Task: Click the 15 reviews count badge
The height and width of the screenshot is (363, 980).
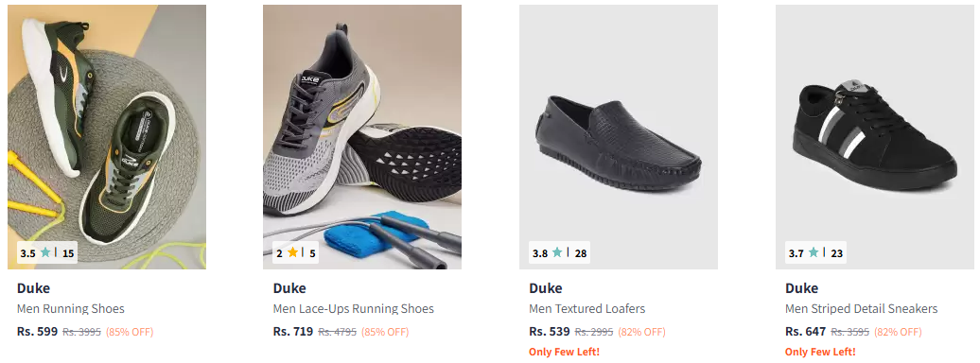Action: 68,253
